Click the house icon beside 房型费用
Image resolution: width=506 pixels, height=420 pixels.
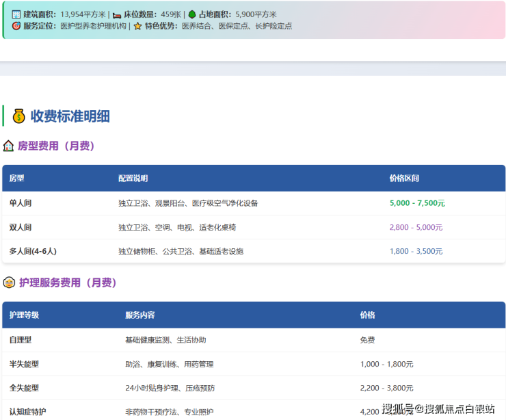pos(9,146)
